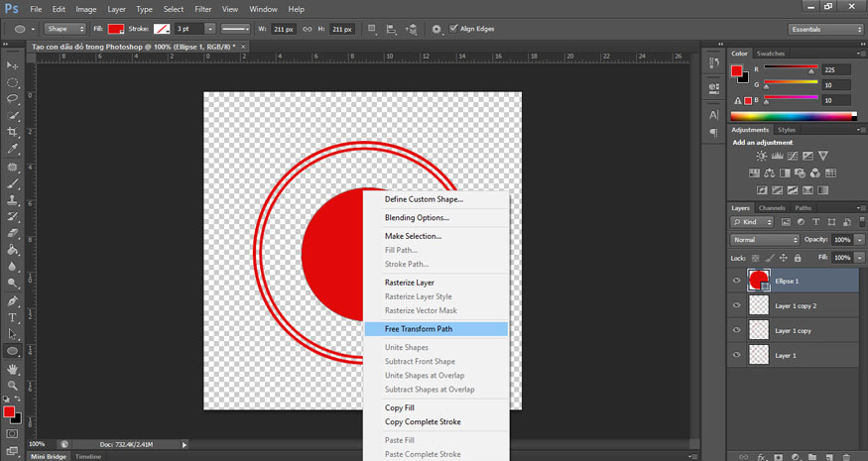
Task: Open the Filter menu
Action: click(203, 9)
